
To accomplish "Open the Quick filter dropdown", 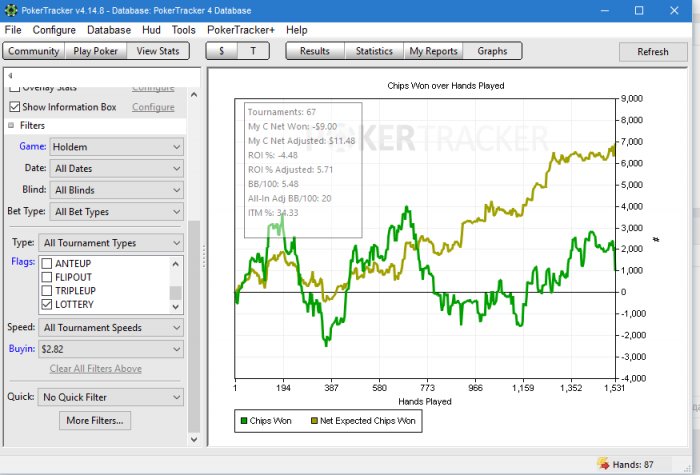I will (x=111, y=397).
